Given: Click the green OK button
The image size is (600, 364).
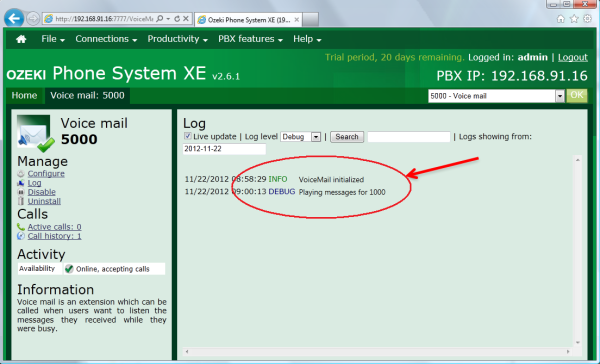Looking at the screenshot, I should click(577, 95).
